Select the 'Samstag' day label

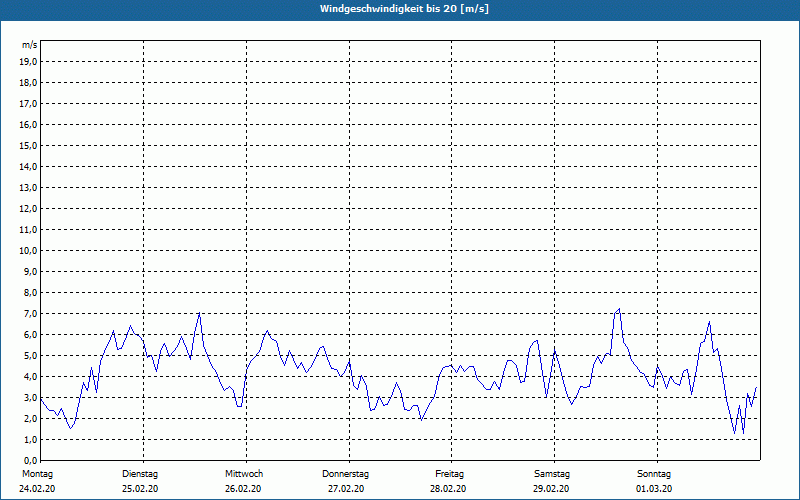552,474
